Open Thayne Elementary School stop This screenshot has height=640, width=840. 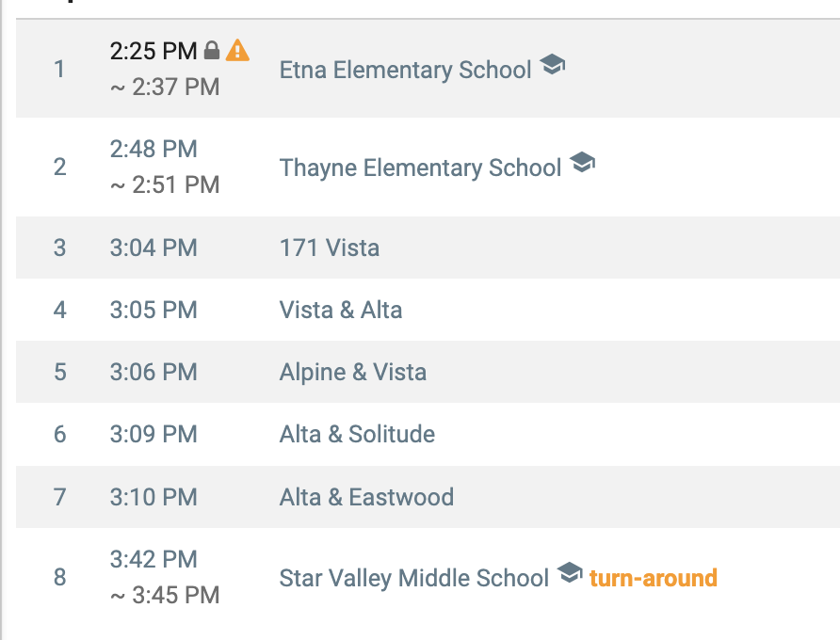421,168
